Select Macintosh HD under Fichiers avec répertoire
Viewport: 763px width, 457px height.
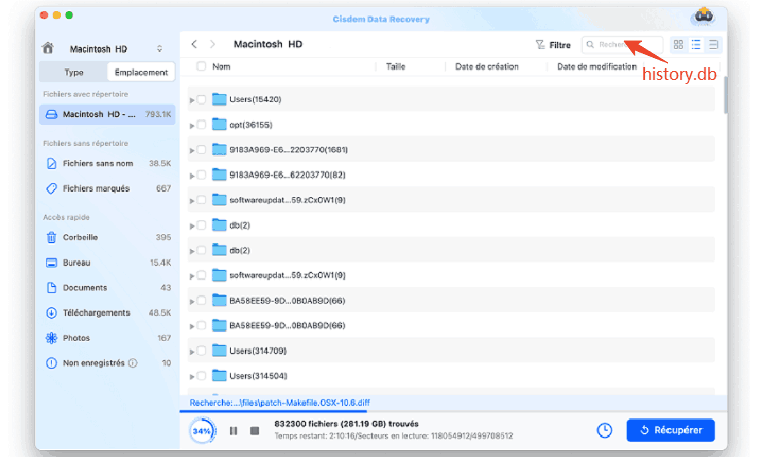point(107,114)
